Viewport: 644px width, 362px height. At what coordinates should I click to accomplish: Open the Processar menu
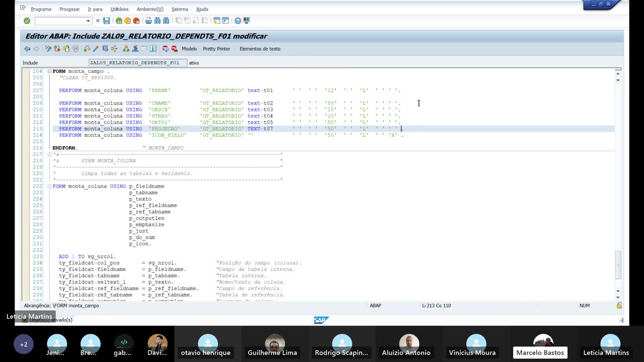coord(69,9)
